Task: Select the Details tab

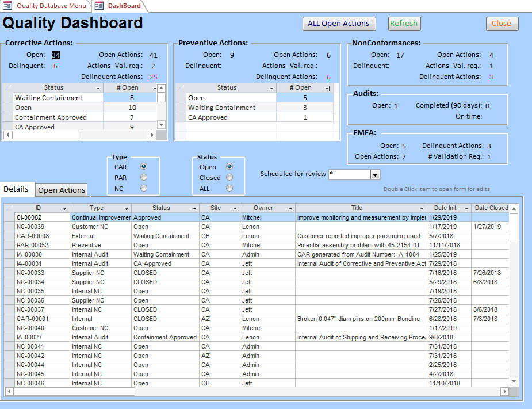Action: click(x=16, y=189)
